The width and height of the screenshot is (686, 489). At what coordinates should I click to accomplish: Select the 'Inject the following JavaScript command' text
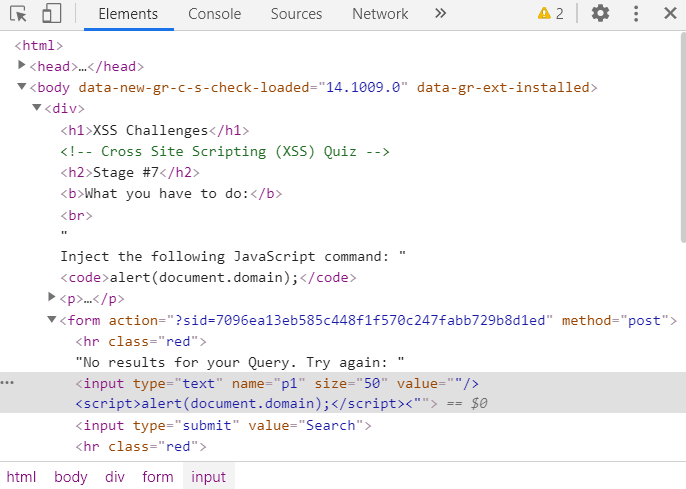(224, 256)
